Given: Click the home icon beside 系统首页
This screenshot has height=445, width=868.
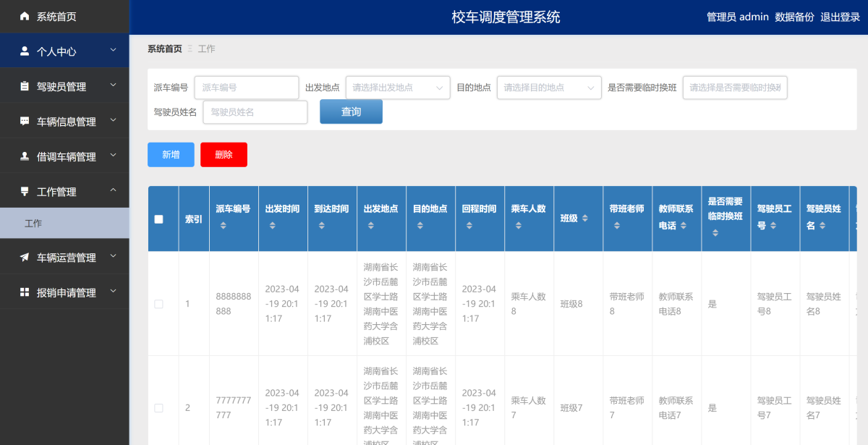Looking at the screenshot, I should tap(25, 16).
